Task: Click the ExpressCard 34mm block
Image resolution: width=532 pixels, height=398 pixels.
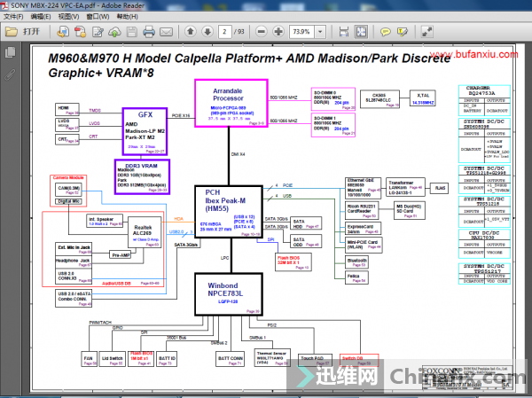Action: 363,229
